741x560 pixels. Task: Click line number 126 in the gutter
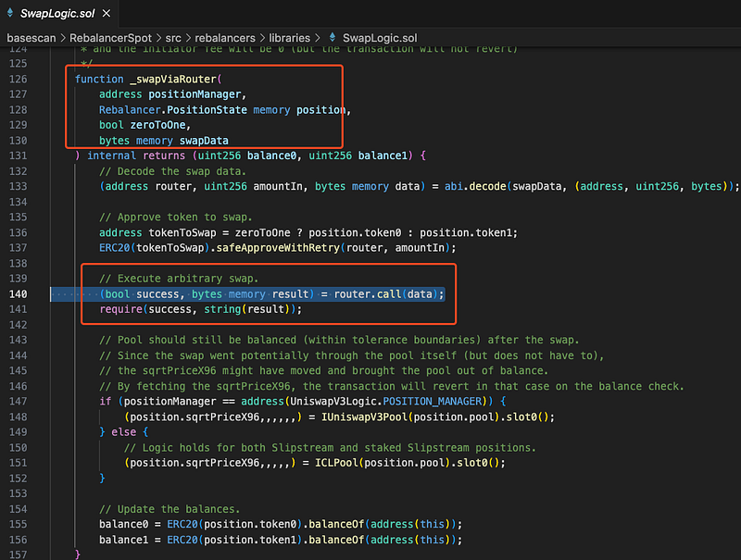pos(19,79)
